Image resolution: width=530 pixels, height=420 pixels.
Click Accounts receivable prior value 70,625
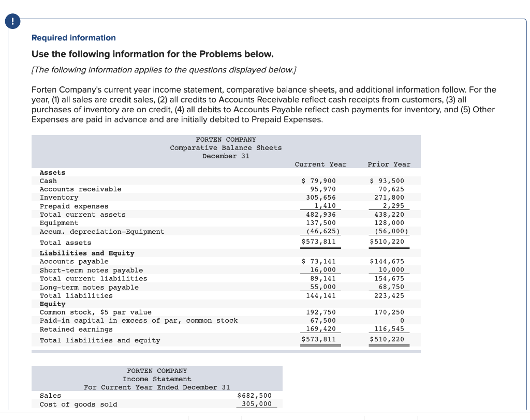coord(391,189)
